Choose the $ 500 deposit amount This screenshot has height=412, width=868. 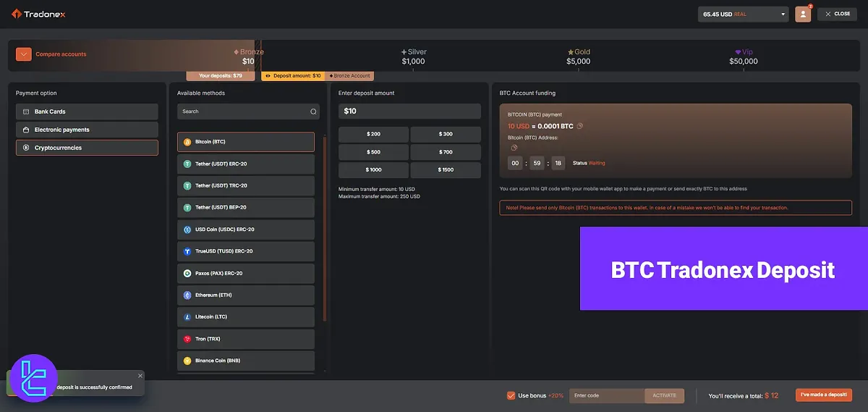[x=373, y=152]
